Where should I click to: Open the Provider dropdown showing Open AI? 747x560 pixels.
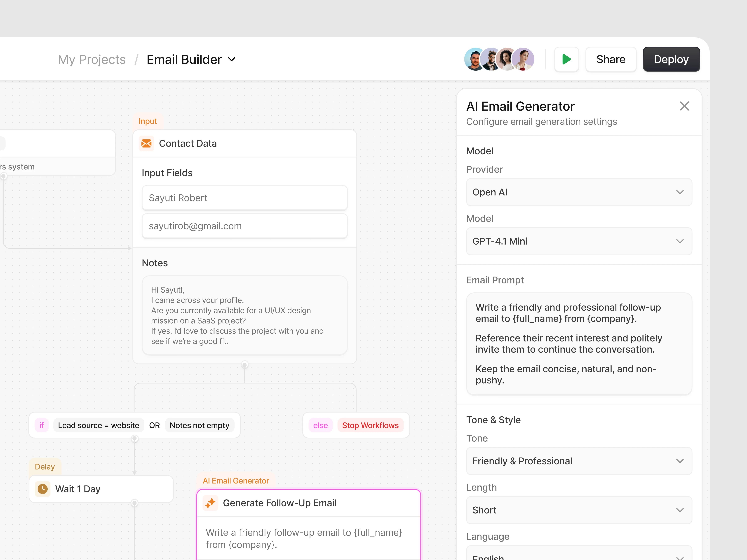(579, 192)
